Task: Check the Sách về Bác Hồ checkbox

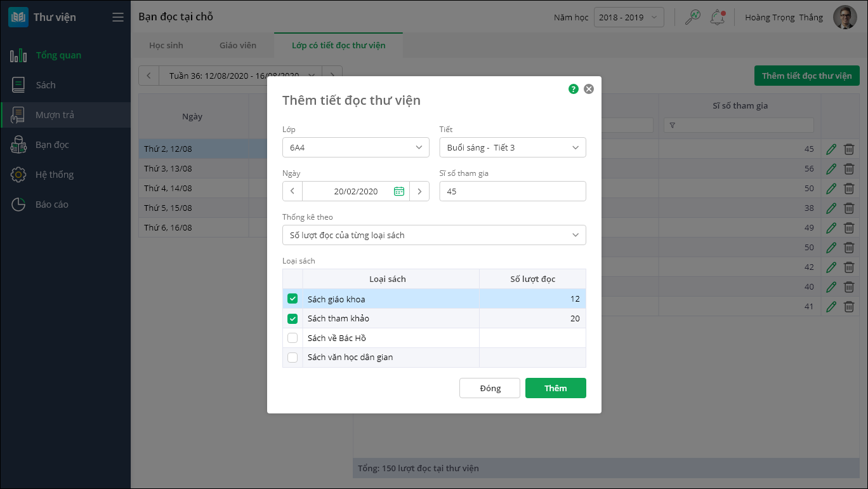Action: click(293, 338)
